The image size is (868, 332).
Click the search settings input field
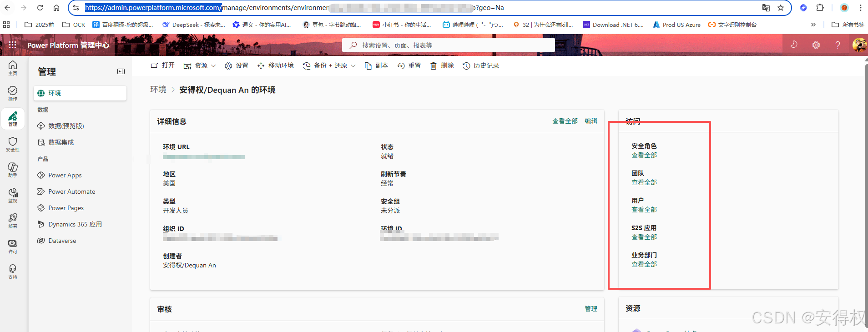[449, 45]
